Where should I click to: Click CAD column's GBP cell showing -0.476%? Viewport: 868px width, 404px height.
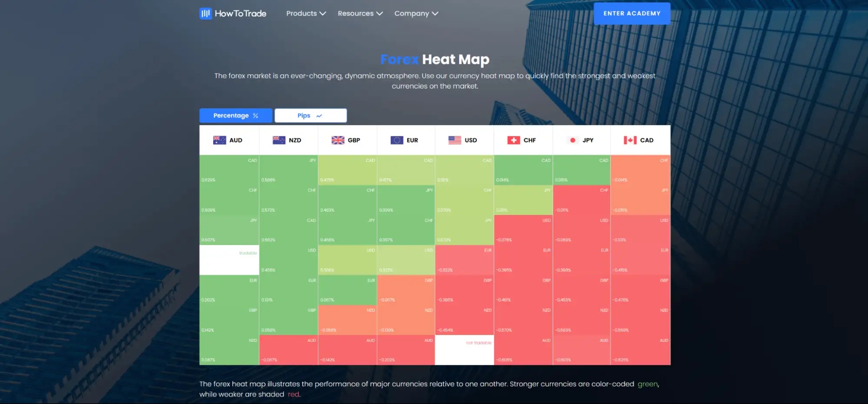tap(640, 290)
